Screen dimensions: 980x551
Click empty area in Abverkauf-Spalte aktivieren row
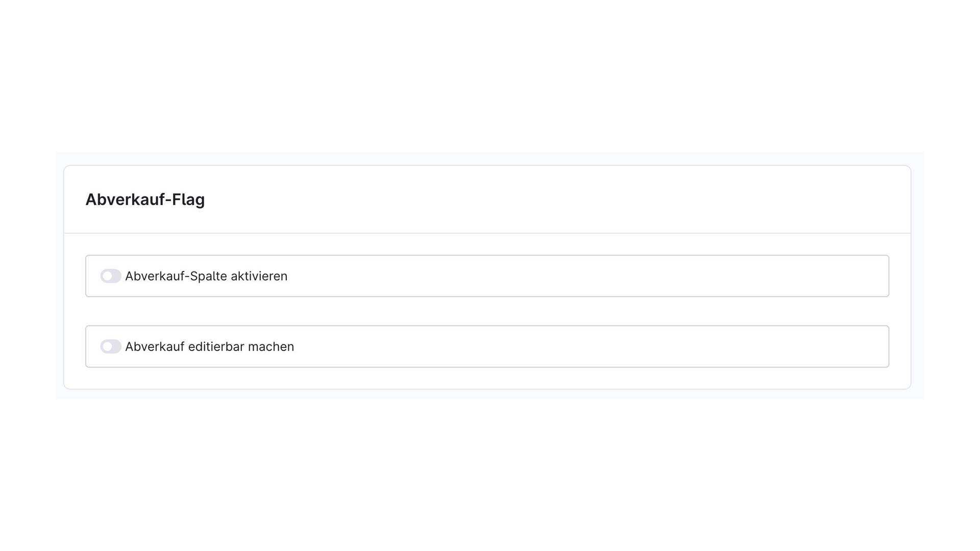(x=587, y=276)
